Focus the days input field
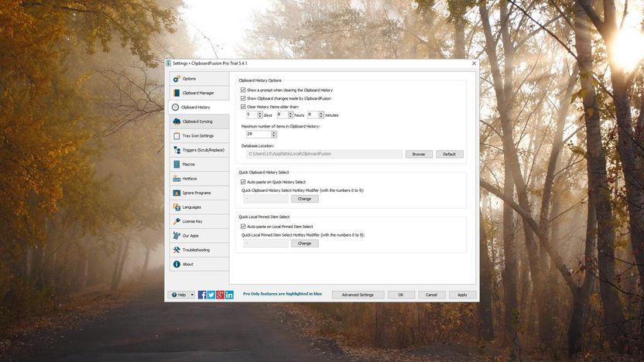Image resolution: width=644 pixels, height=362 pixels. click(252, 115)
